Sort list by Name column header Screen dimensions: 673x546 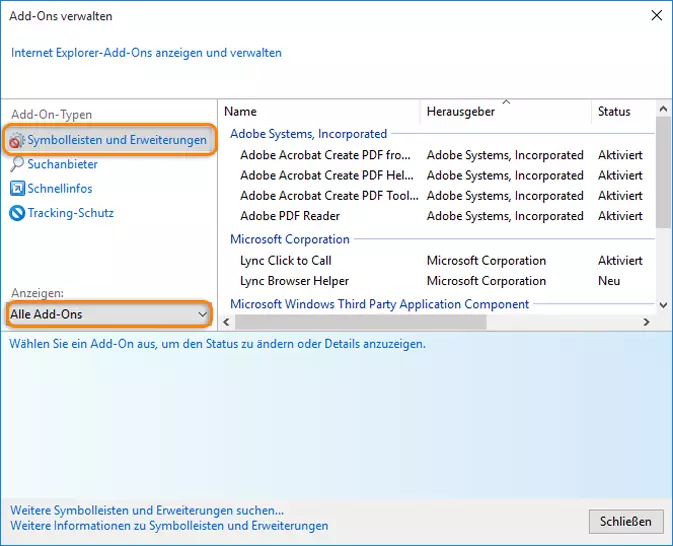(x=240, y=112)
